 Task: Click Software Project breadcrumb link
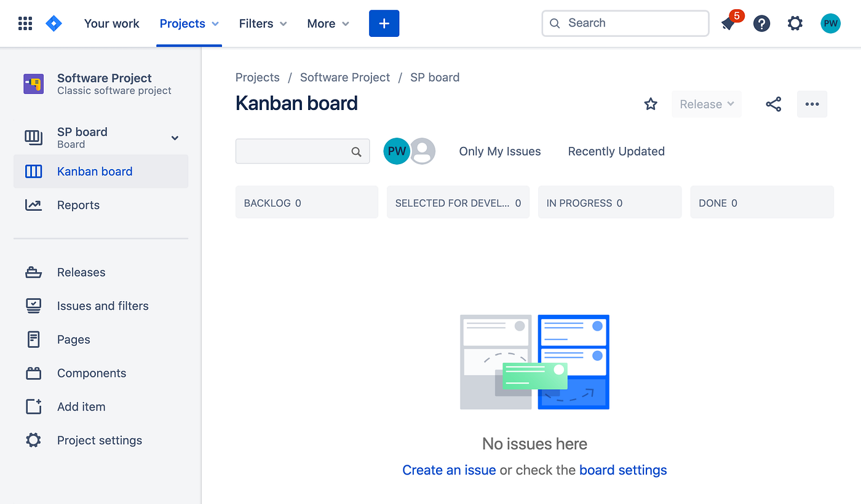tap(345, 77)
